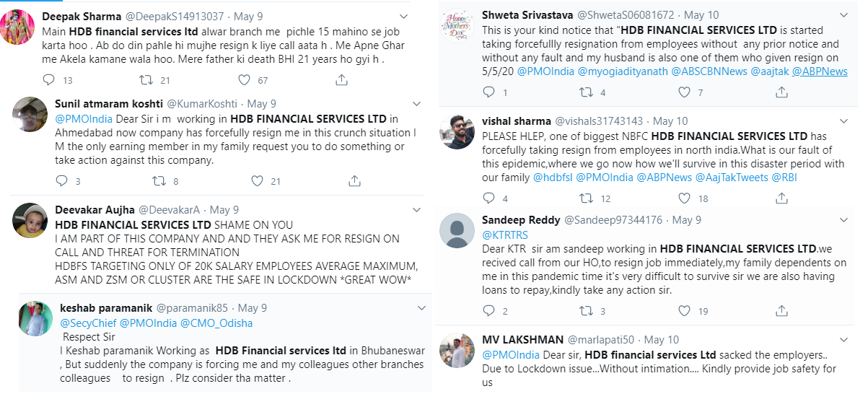This screenshot has height=407, width=868.
Task: Share vishal sharma's tweet
Action: click(x=781, y=198)
